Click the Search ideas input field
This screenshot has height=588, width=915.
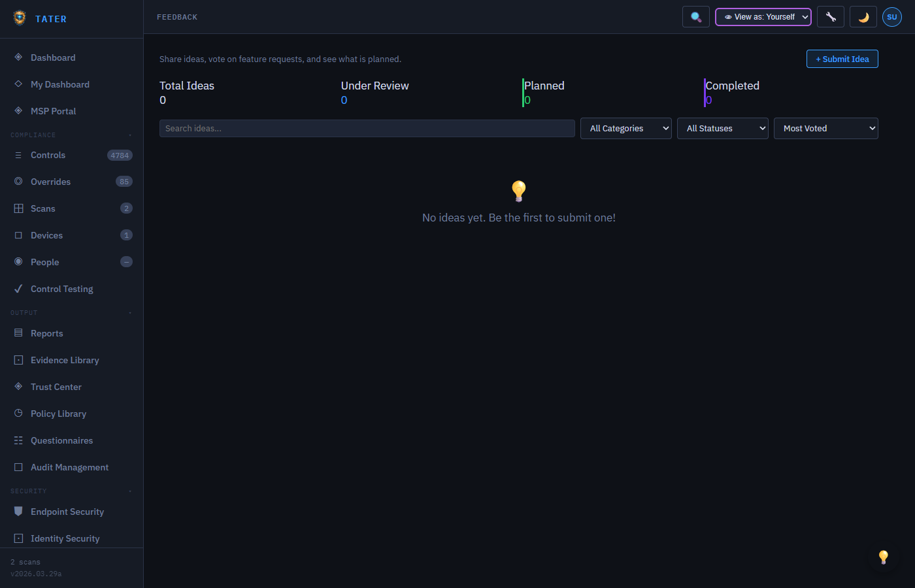point(367,129)
